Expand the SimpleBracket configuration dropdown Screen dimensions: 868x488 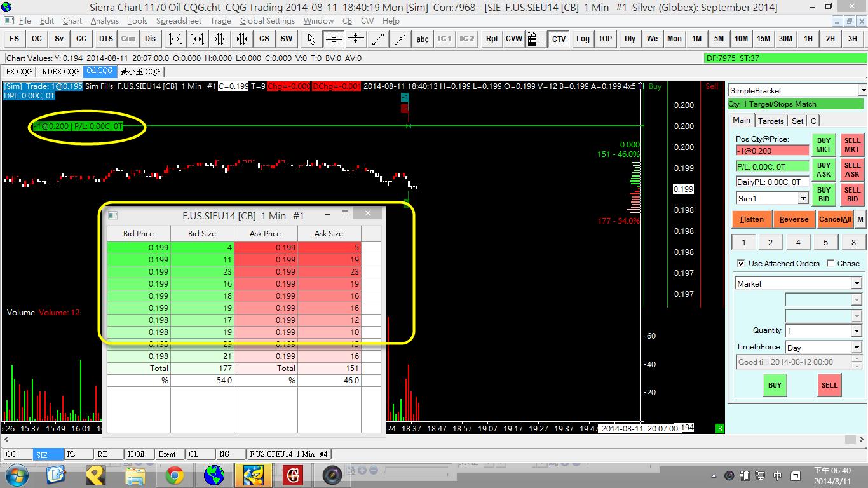(862, 91)
